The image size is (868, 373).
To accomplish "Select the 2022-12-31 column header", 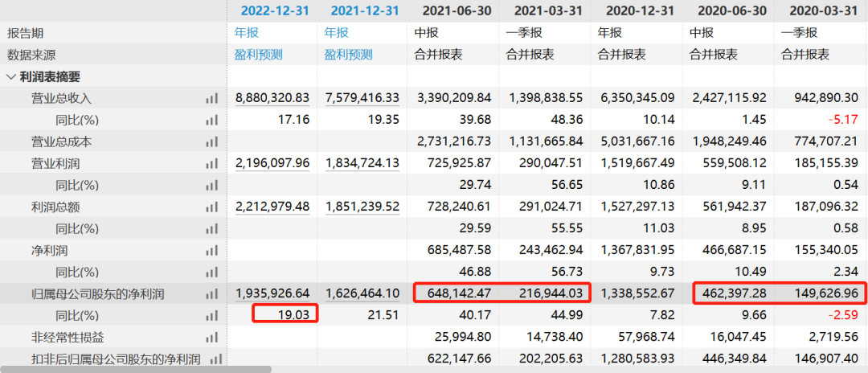I will pos(272,10).
